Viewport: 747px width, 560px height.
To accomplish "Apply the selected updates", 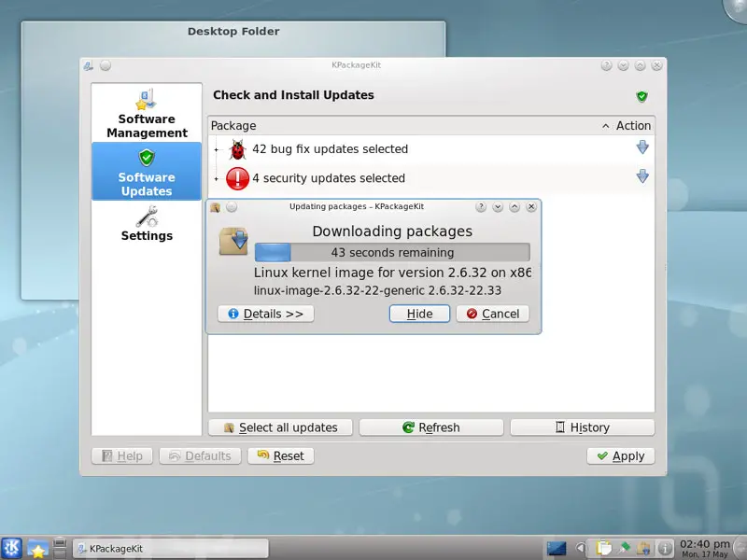I will coord(621,456).
